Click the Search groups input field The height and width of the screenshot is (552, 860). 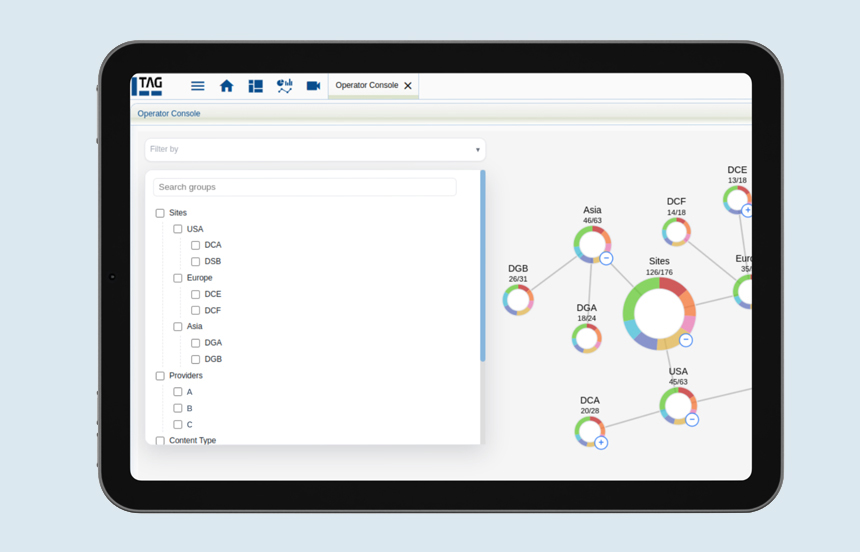(x=304, y=187)
